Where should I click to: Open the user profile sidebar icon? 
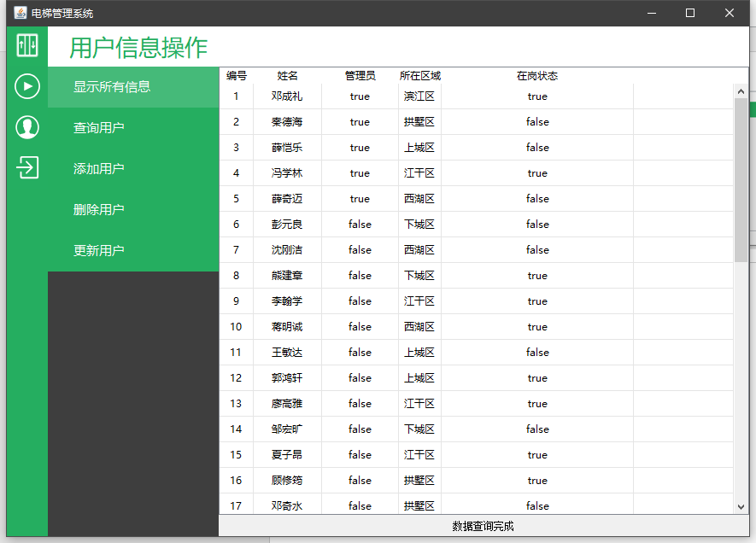coord(27,127)
